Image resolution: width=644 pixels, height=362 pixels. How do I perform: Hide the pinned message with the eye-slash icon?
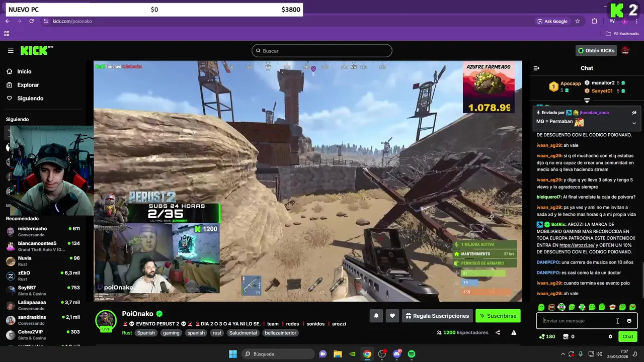point(634,113)
